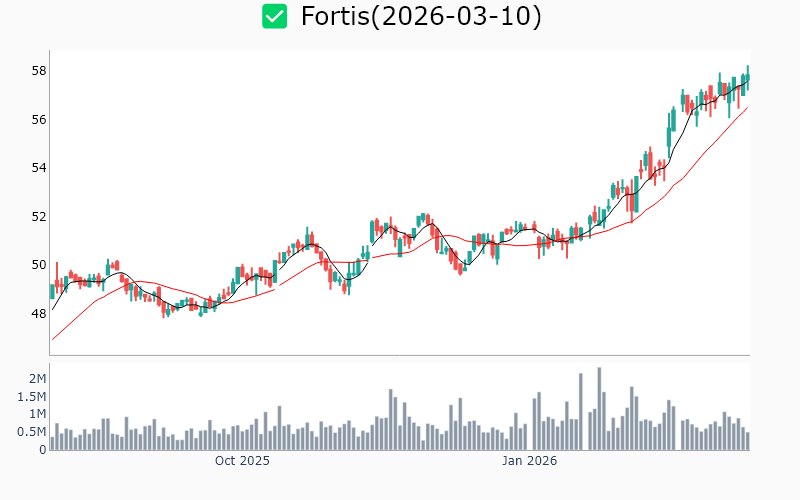Screen dimensions: 800x500
Task: Click the Fortis(2026-03-10) chart title
Action: pyautogui.click(x=421, y=16)
